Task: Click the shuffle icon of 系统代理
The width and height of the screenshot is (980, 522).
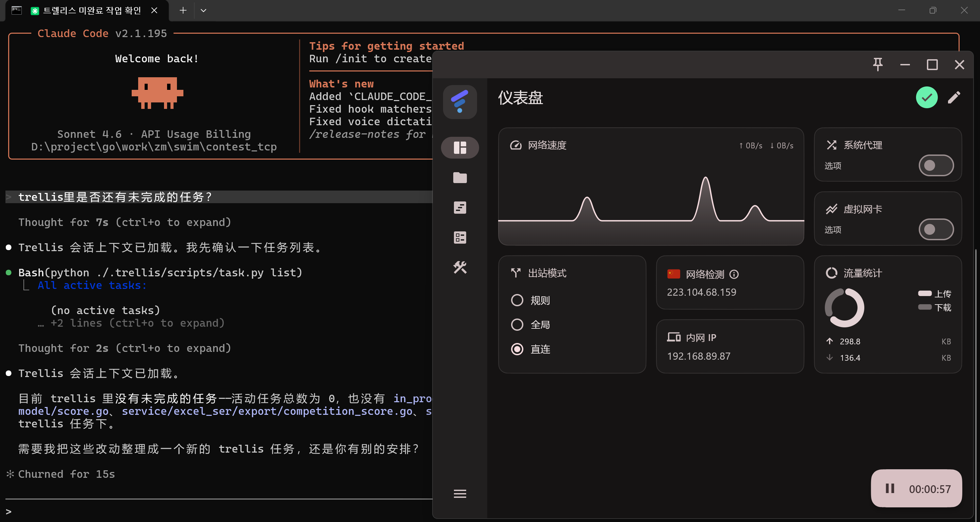Action: point(831,145)
